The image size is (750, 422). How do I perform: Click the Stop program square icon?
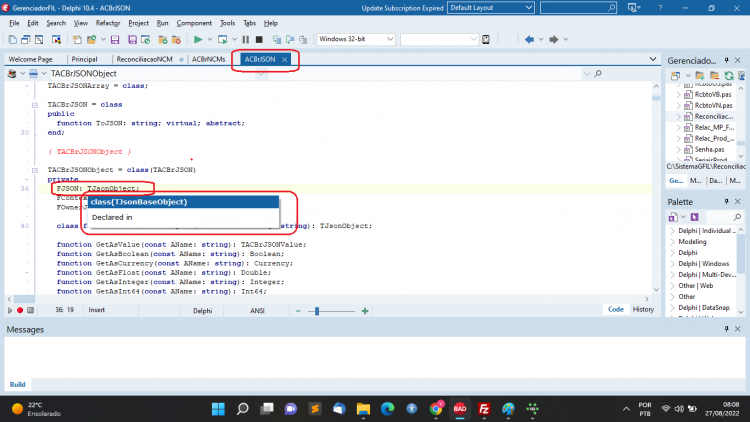259,40
